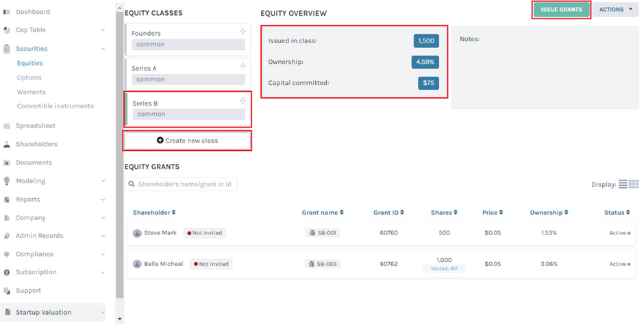Click the Subscription dollar icon
Viewport: 644px width, 325px height.
(x=7, y=272)
